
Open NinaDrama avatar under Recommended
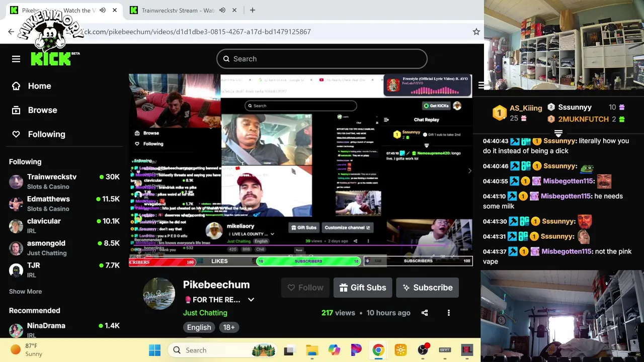(16, 330)
